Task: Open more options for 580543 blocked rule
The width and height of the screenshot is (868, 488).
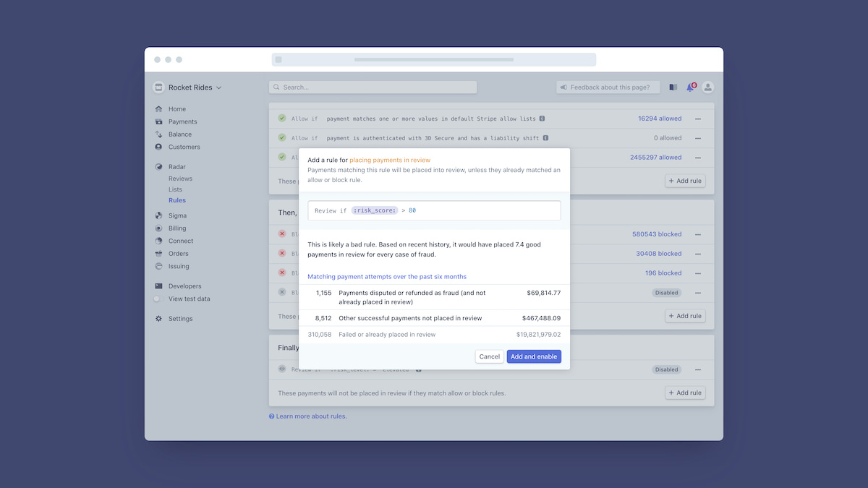Action: [698, 234]
